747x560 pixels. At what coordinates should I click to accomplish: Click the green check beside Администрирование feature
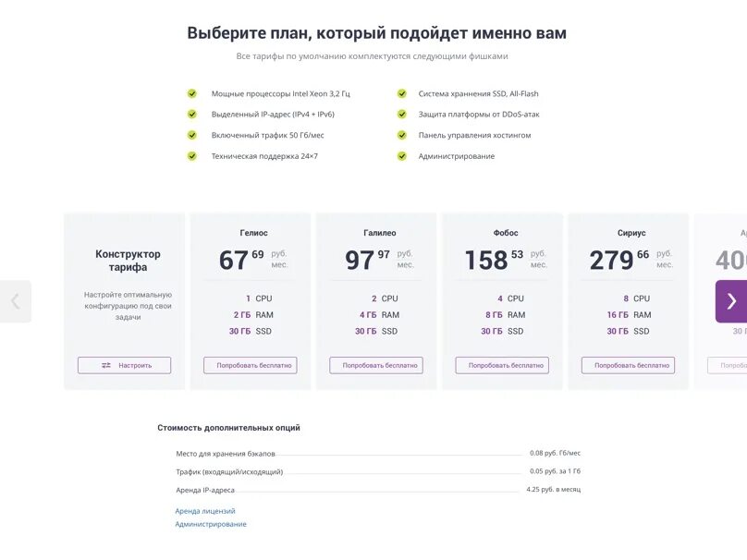402,156
